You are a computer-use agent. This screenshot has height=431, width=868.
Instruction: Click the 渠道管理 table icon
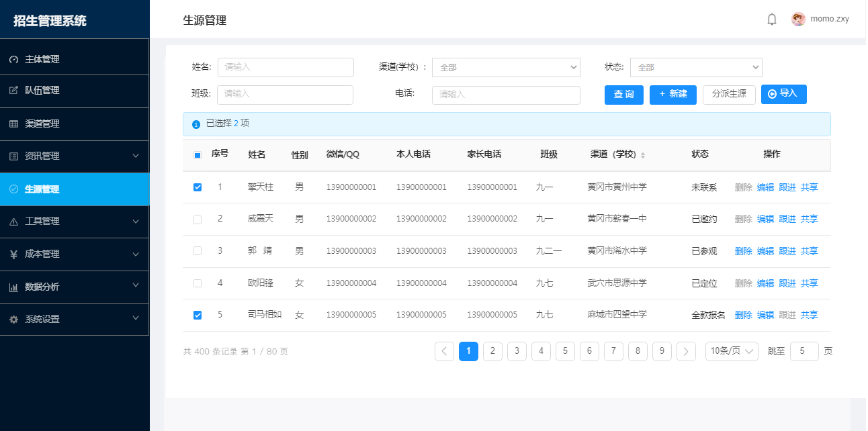tap(13, 124)
